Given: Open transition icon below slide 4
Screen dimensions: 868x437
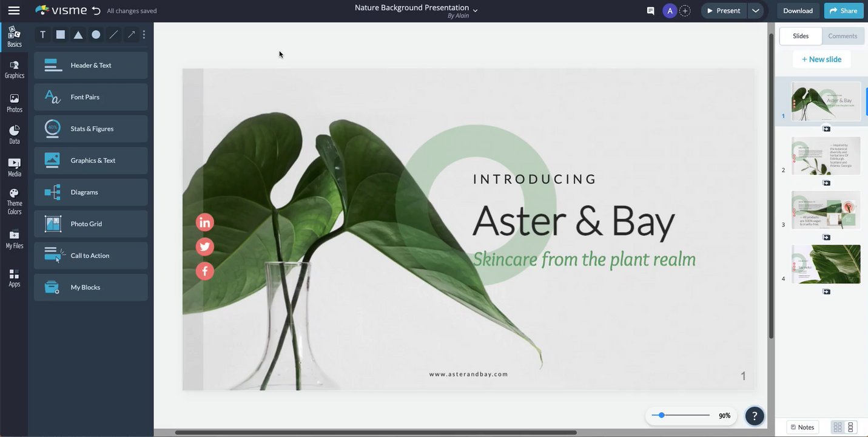Looking at the screenshot, I should (826, 291).
